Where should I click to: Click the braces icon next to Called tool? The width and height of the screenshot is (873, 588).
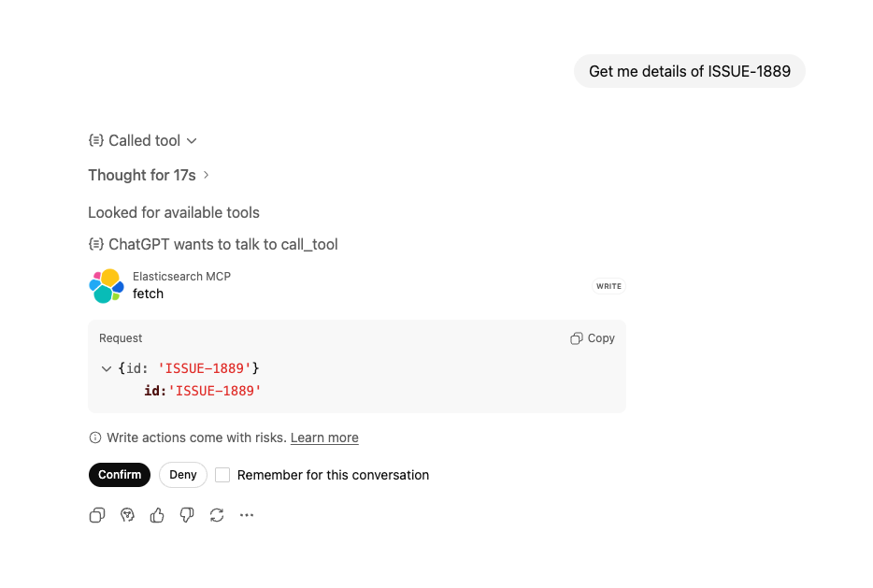pos(95,139)
